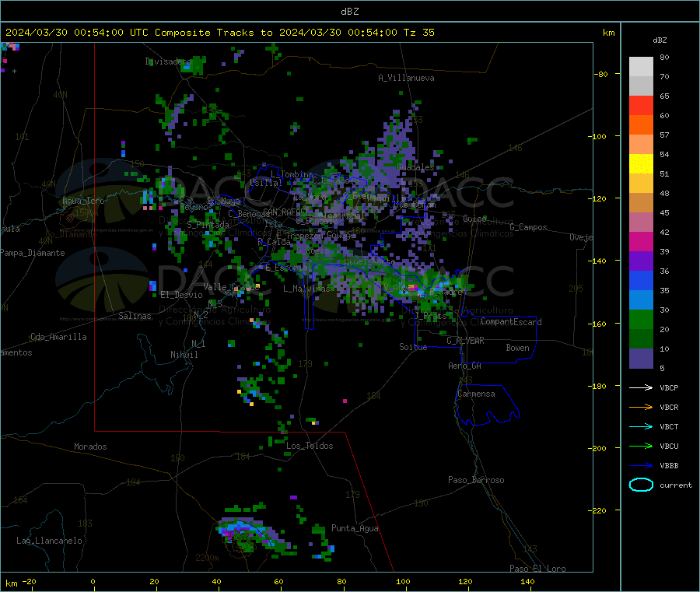
Task: Click the 'Tz 35' header text
Action: pyautogui.click(x=419, y=33)
